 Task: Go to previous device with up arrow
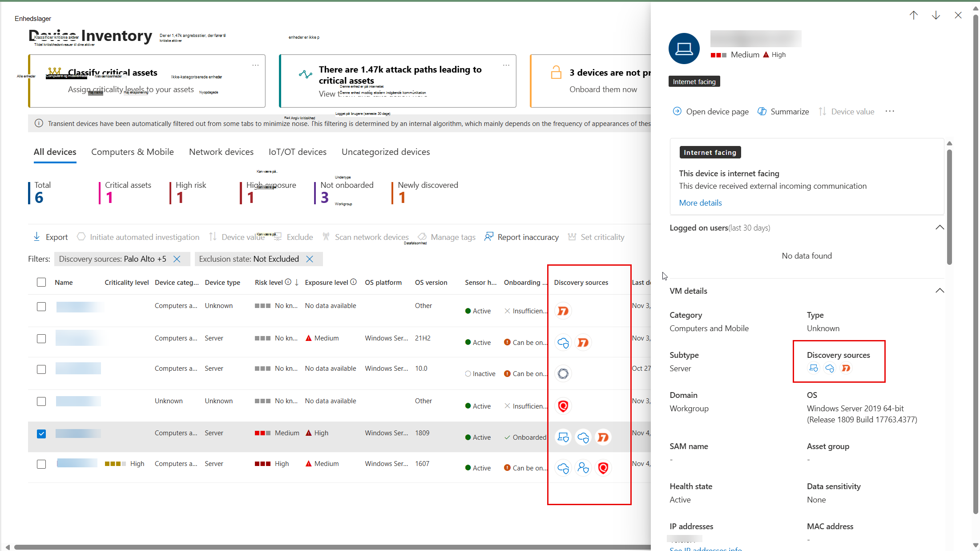[x=914, y=16]
